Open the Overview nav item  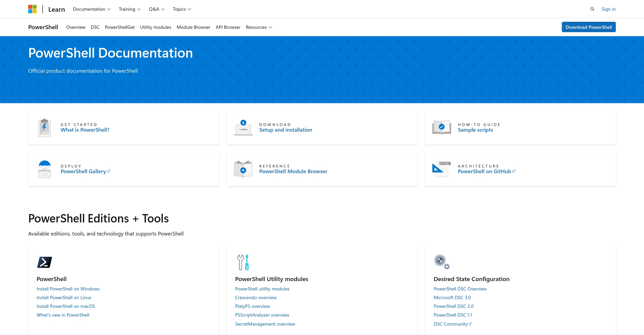click(x=76, y=27)
